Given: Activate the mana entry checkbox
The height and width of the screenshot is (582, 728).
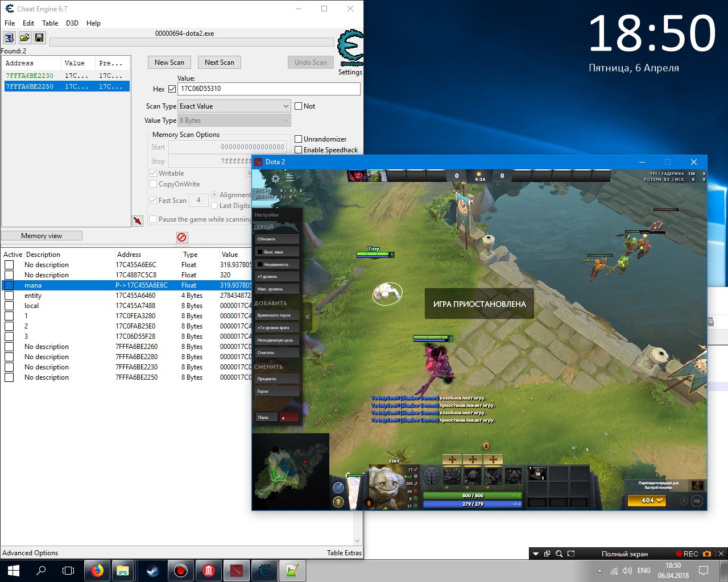Looking at the screenshot, I should tap(9, 285).
